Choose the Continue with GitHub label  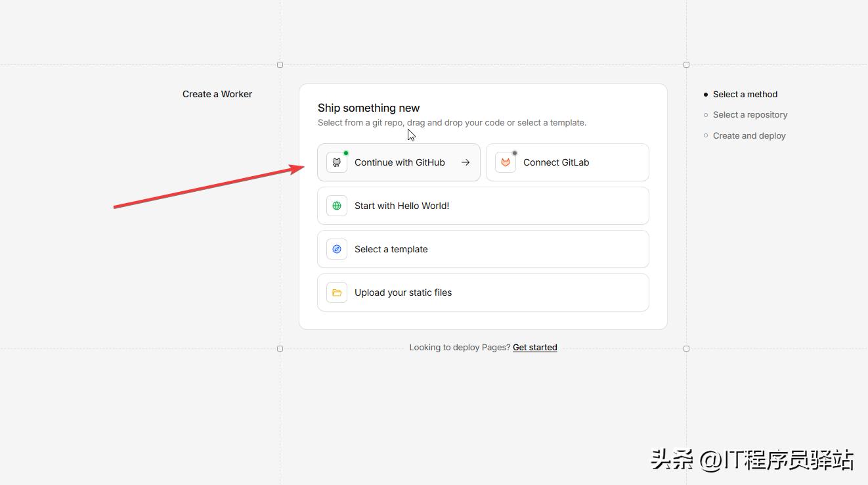(x=399, y=162)
